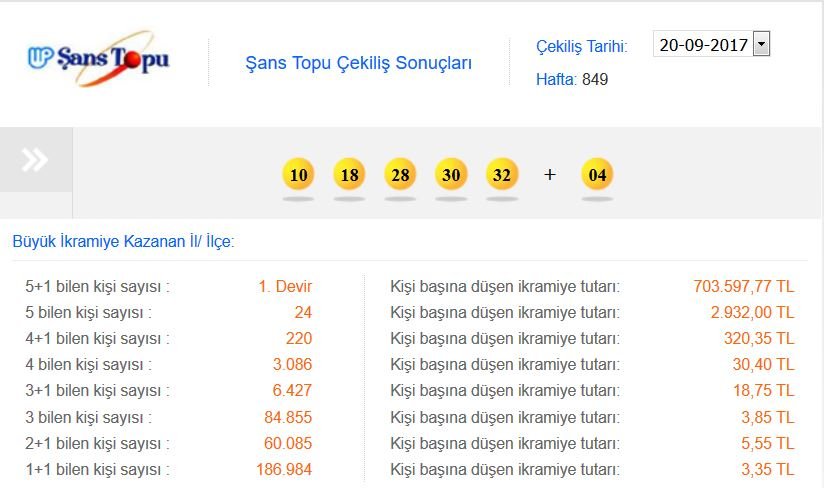
Task: Select the 20-09-2017 date combo box
Action: [x=704, y=44]
